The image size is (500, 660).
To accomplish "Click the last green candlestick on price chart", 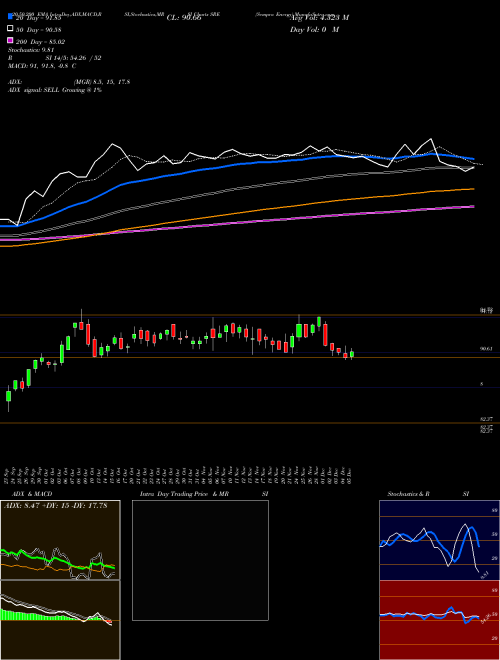I will (352, 354).
